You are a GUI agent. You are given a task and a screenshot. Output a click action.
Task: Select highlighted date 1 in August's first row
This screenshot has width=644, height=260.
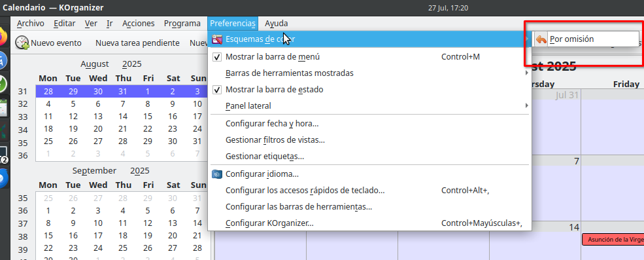click(148, 91)
